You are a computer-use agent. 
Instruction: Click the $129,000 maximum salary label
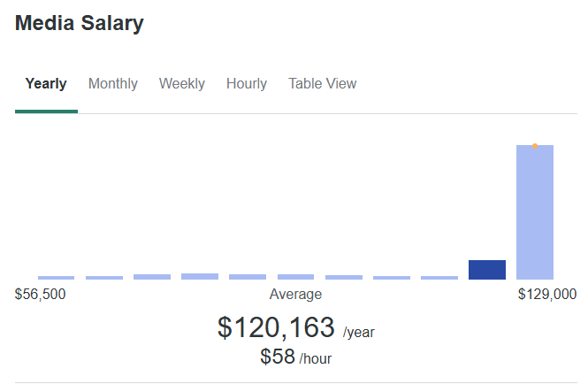[547, 295]
